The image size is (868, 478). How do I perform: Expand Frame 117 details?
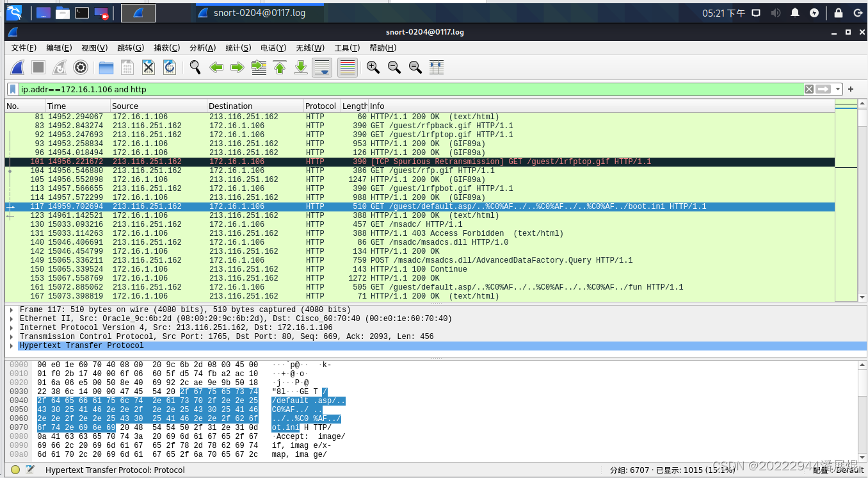12,309
